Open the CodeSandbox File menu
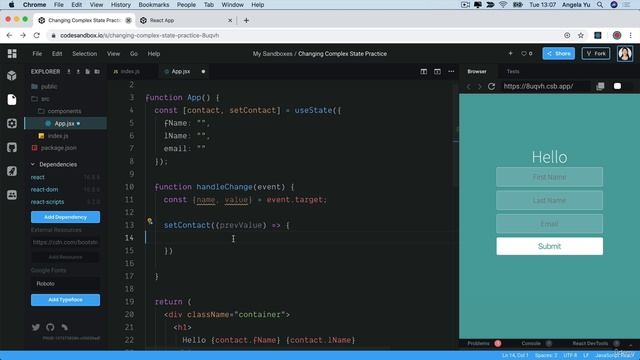 click(37, 53)
